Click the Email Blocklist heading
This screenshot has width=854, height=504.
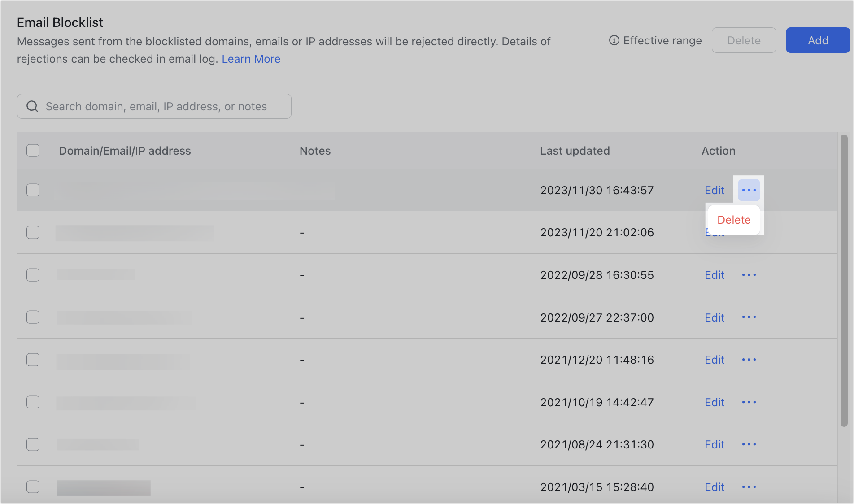[x=60, y=22]
